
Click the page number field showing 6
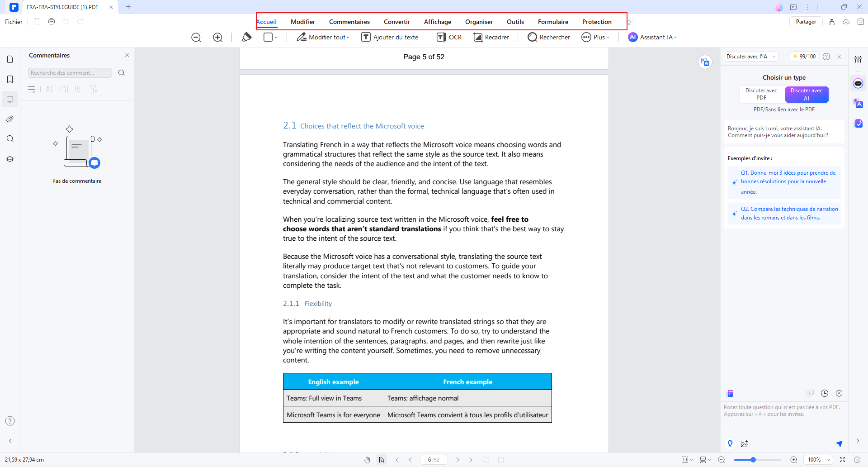tap(434, 460)
